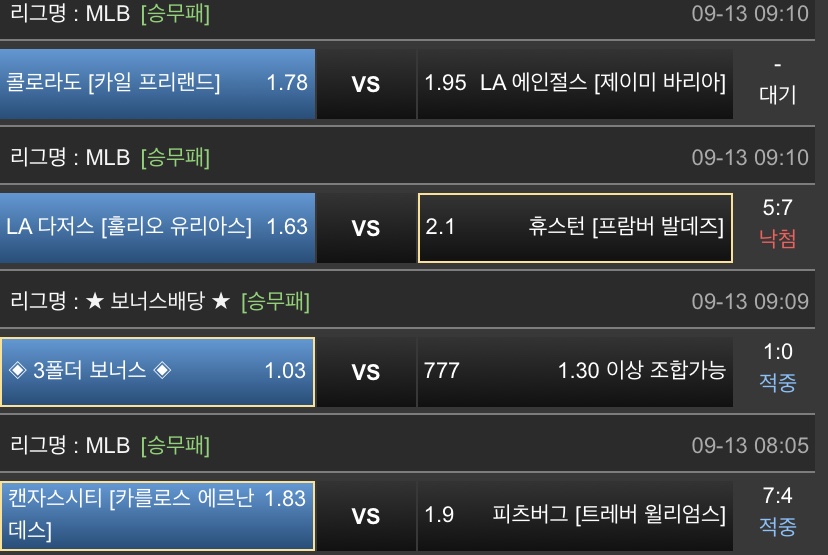Screen dimensions: 828x555
Task: Open the 적중 result under score 1:0
Action: [777, 384]
